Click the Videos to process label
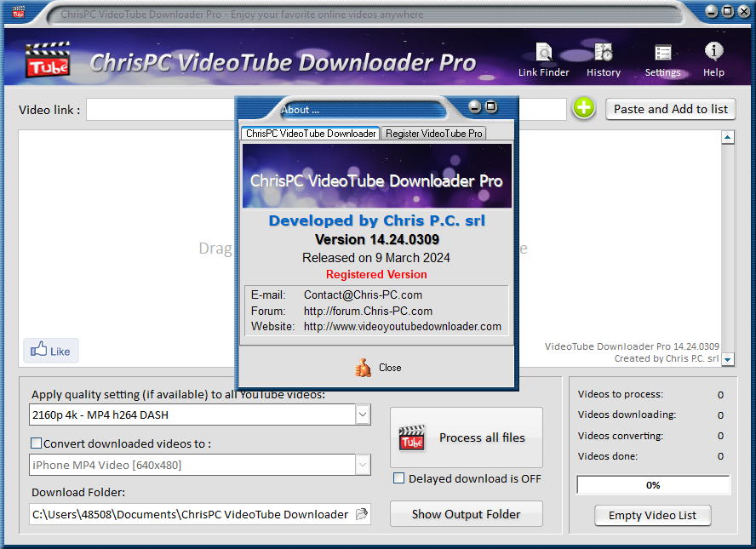This screenshot has width=756, height=549. pyautogui.click(x=621, y=394)
